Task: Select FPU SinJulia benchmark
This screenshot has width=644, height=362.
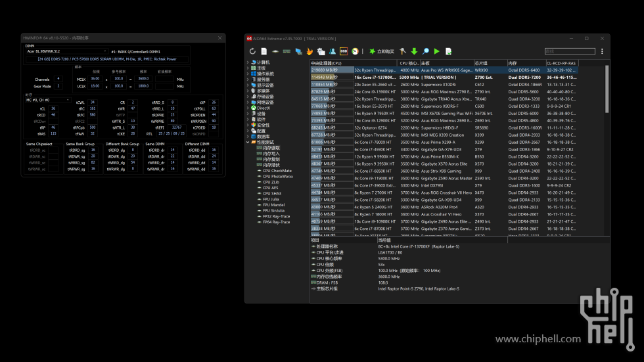Action: pyautogui.click(x=274, y=210)
